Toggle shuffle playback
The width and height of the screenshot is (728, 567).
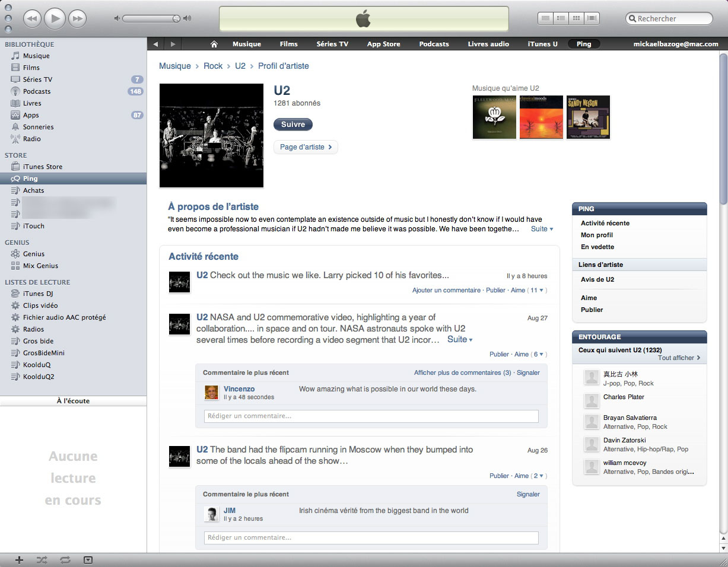[42, 559]
